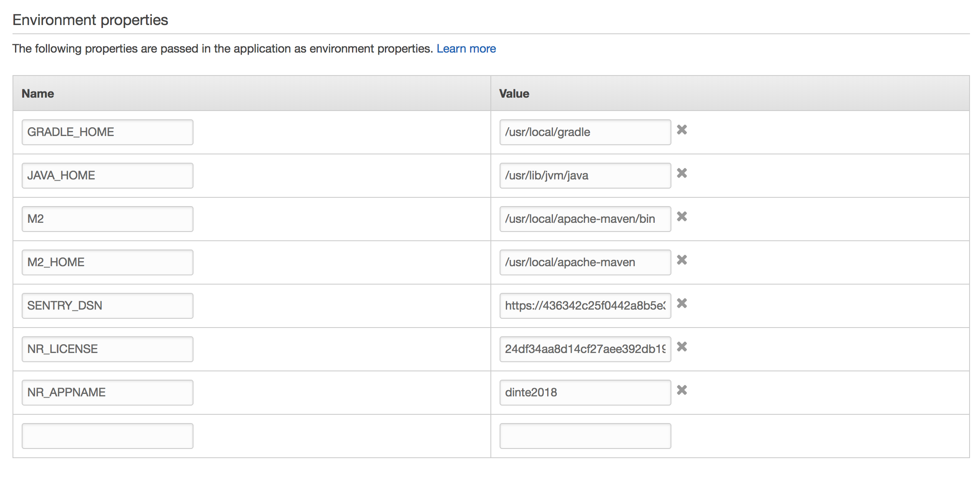Remove the SENTRY_DSN property
The image size is (980, 479).
click(x=681, y=303)
